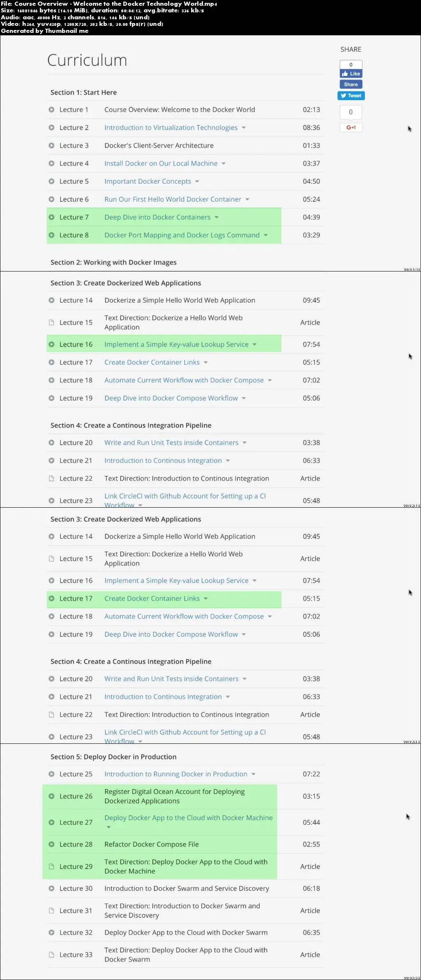The image size is (421, 980).
Task: Open Introduction to Virtualization Technologies lecture
Action: (171, 128)
